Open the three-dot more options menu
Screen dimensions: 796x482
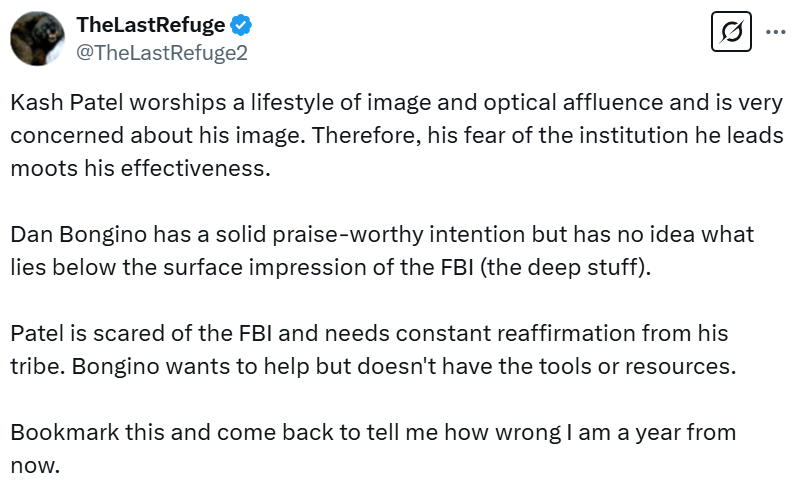[774, 32]
